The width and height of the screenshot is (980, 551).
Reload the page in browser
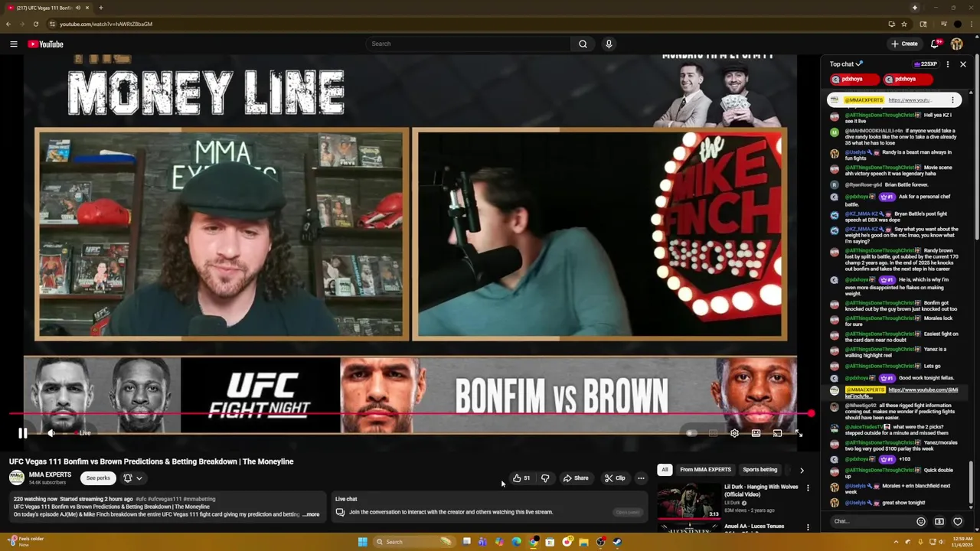point(35,24)
